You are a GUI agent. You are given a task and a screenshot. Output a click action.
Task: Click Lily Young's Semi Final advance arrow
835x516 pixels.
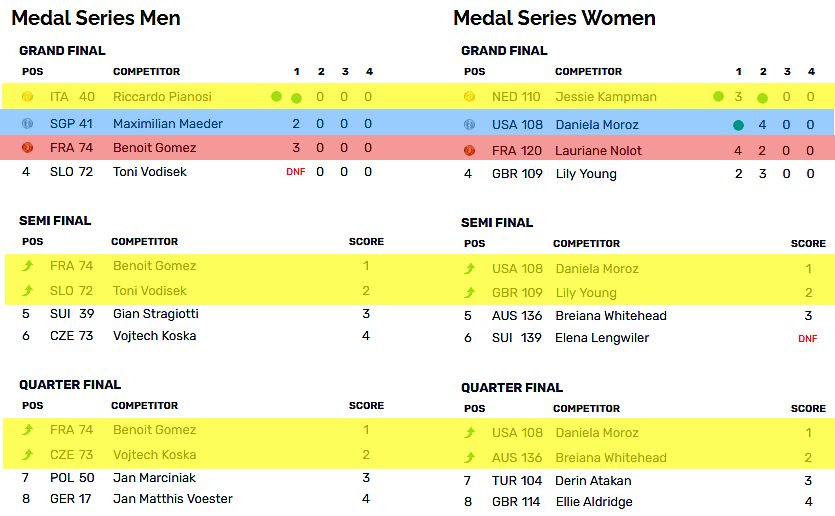(468, 293)
